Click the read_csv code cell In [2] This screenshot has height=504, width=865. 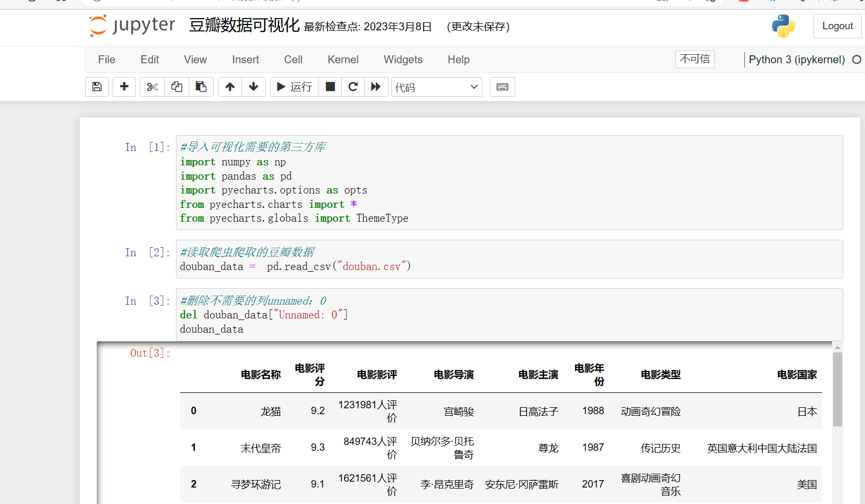click(509, 259)
